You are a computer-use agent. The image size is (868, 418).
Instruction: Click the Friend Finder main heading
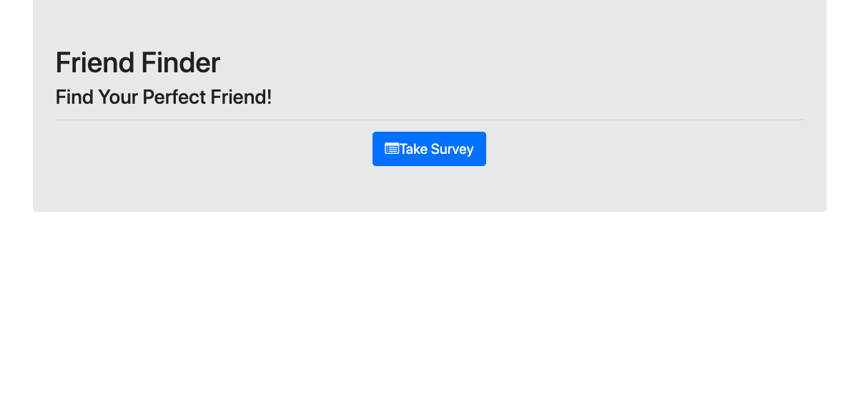pos(138,62)
